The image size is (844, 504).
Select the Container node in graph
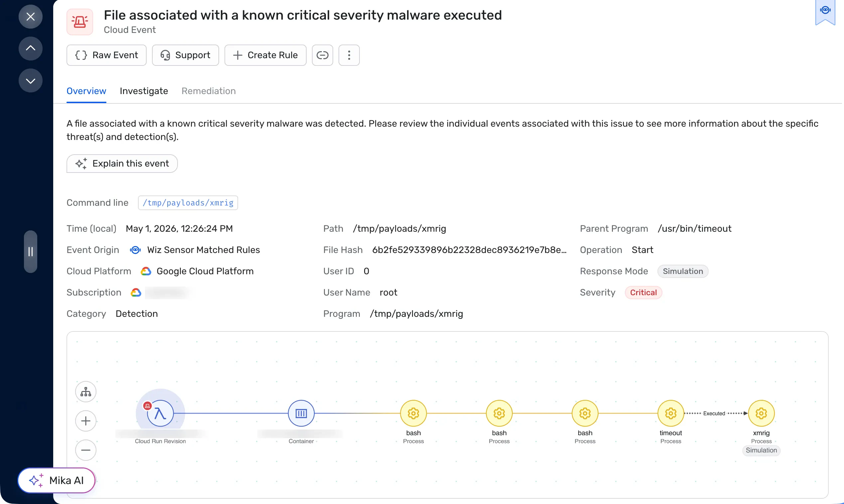(301, 413)
